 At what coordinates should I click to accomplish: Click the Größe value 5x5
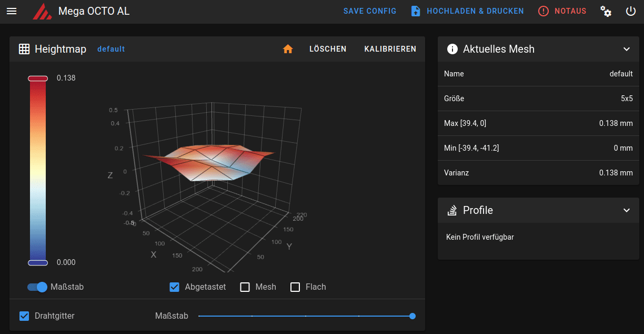(627, 99)
